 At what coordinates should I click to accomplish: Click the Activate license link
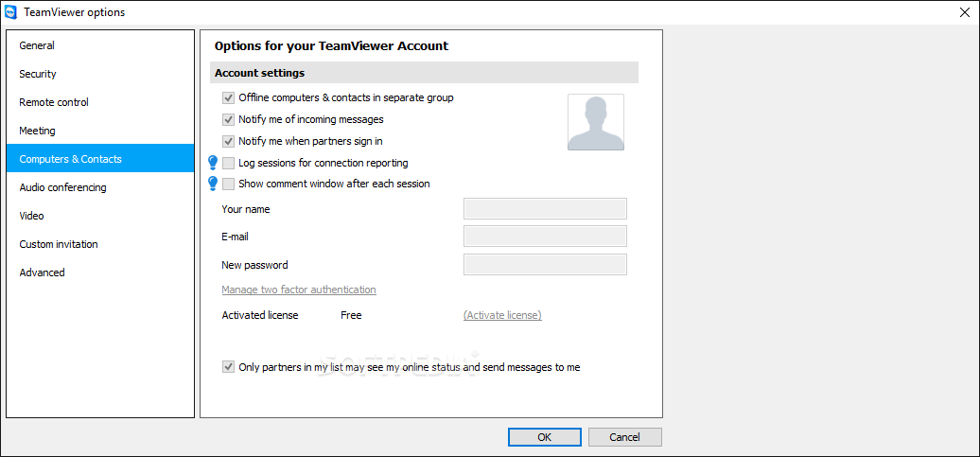502,316
